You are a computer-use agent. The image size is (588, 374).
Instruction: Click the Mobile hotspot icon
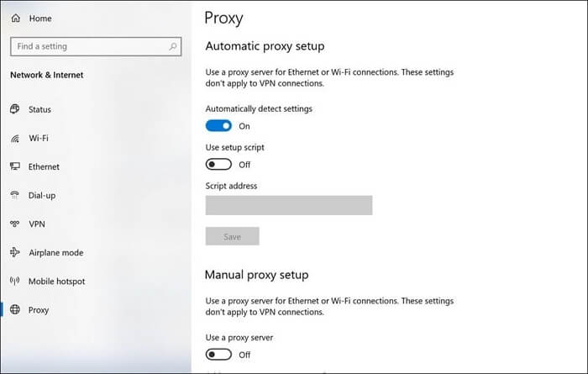click(x=15, y=282)
